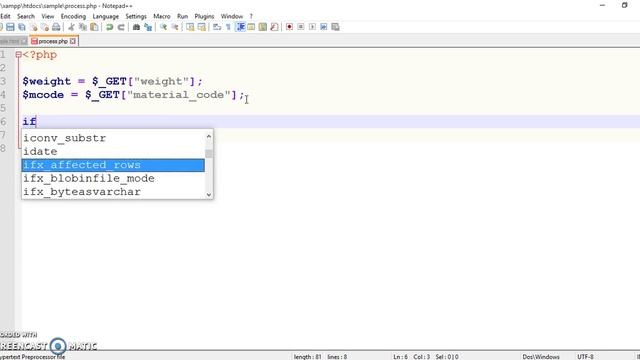Click the Save Recorded Macro icon
640x360 pixels.
click(x=335, y=27)
